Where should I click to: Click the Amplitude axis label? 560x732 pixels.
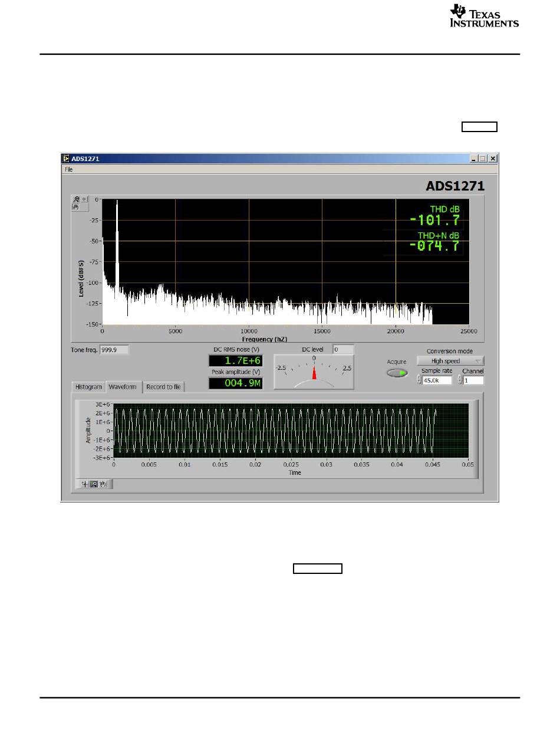[x=88, y=430]
